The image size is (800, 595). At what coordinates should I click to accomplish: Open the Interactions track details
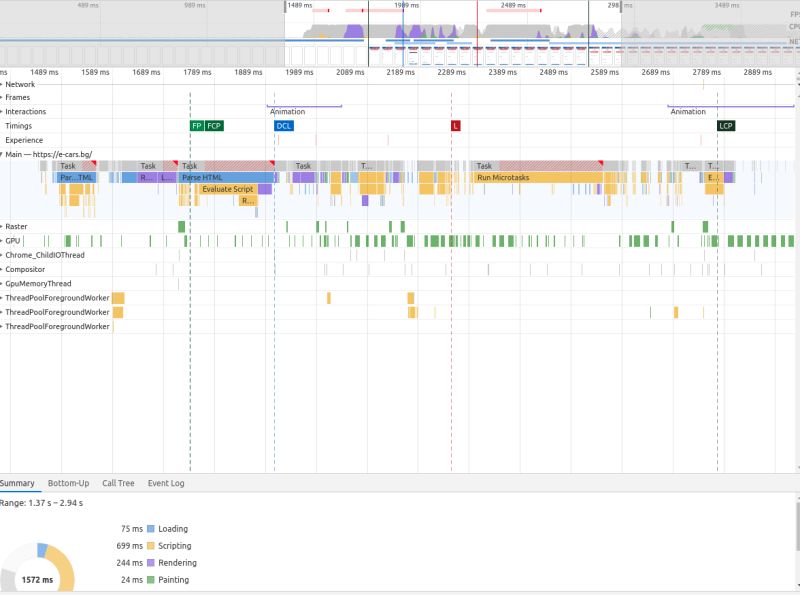pyautogui.click(x=5, y=111)
